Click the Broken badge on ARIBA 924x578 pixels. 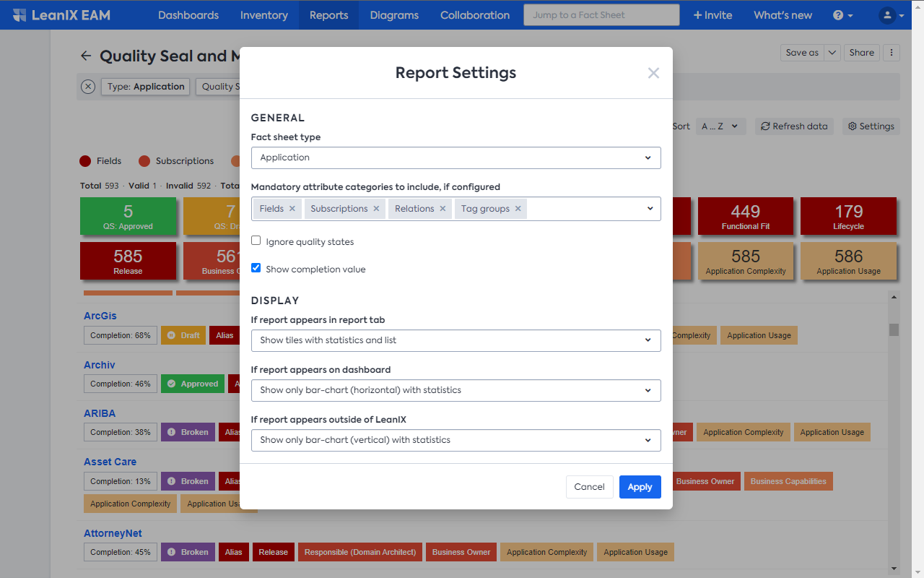[x=188, y=432]
